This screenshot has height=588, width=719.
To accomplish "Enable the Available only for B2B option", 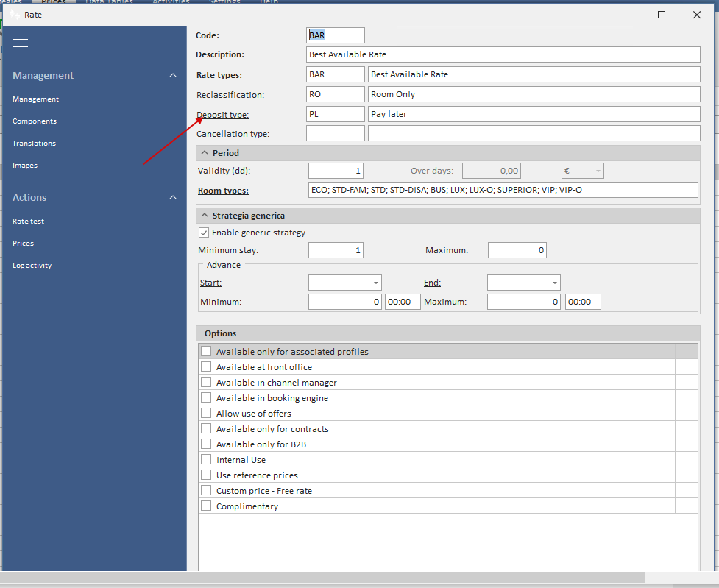I will tap(206, 444).
